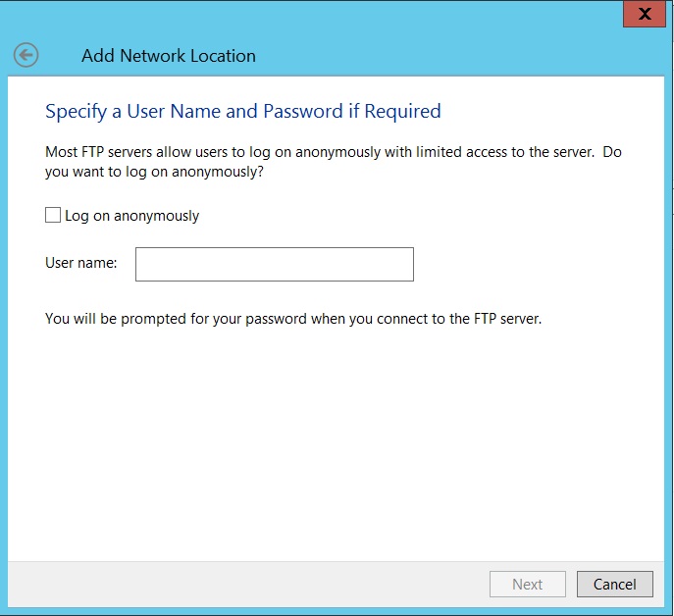Click the 'You will be prompted for your password' note
This screenshot has width=674, height=616.
pos(293,319)
